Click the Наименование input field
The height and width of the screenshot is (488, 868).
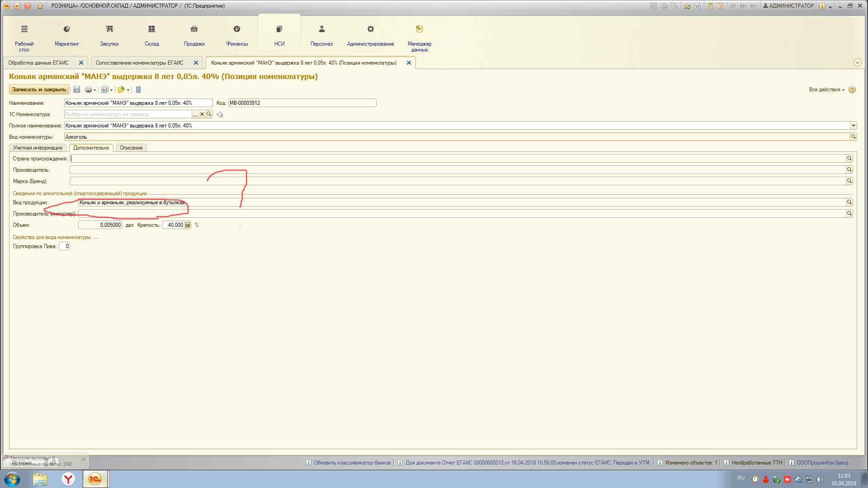pyautogui.click(x=138, y=103)
